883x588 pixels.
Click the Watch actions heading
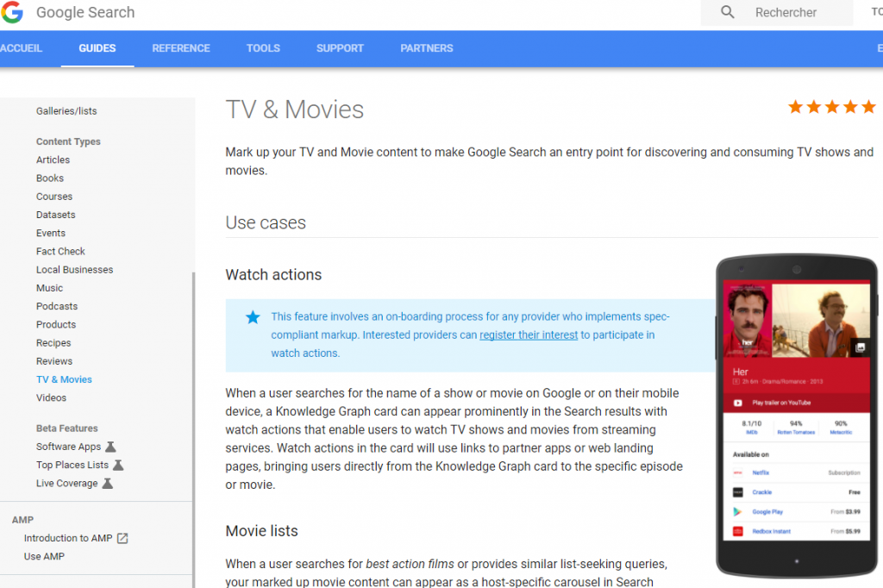273,275
